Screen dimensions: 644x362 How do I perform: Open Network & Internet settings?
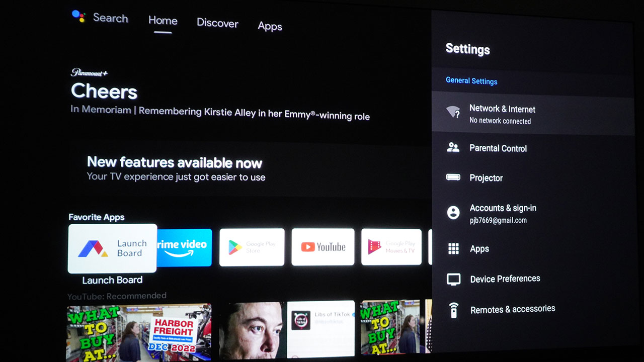click(x=533, y=114)
